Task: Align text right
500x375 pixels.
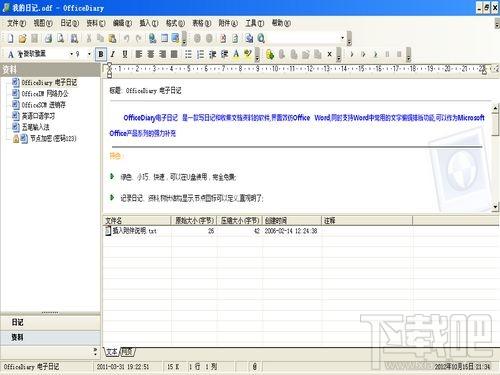Action: click(162, 54)
